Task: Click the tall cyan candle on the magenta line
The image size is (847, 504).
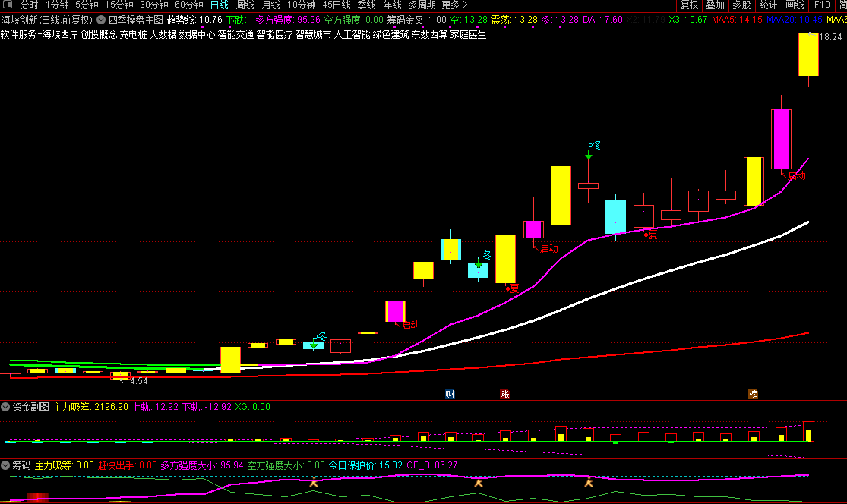Action: [616, 217]
